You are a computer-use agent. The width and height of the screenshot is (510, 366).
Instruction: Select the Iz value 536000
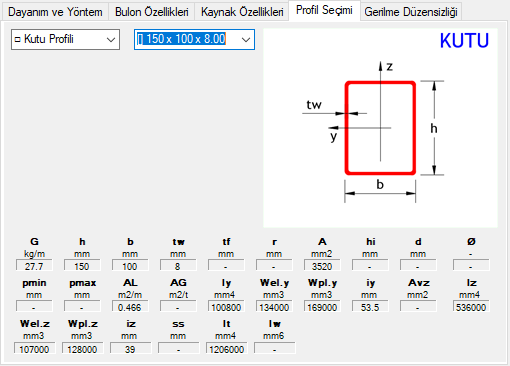[471, 307]
